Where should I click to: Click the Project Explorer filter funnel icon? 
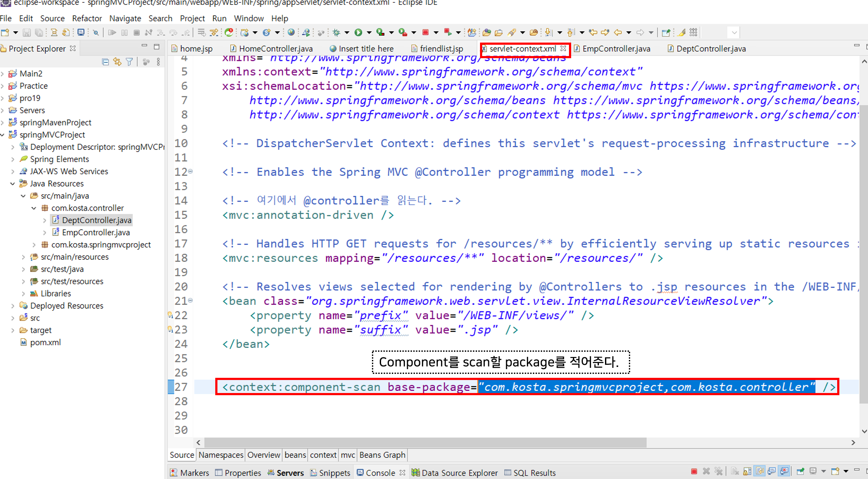pyautogui.click(x=129, y=62)
